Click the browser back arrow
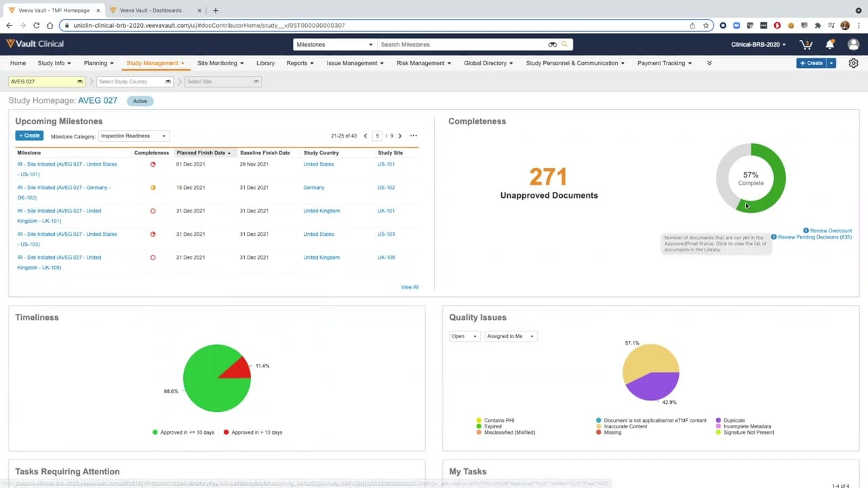Image resolution: width=868 pixels, height=488 pixels. point(9,25)
